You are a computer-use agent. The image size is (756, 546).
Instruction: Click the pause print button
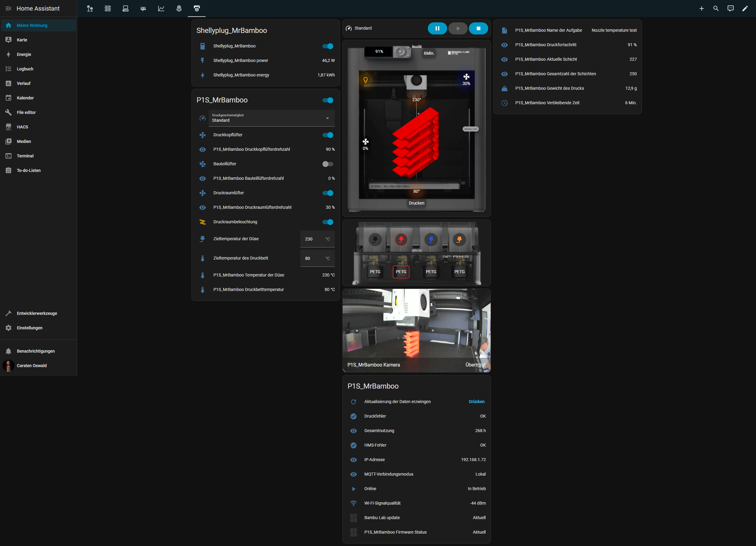point(437,28)
